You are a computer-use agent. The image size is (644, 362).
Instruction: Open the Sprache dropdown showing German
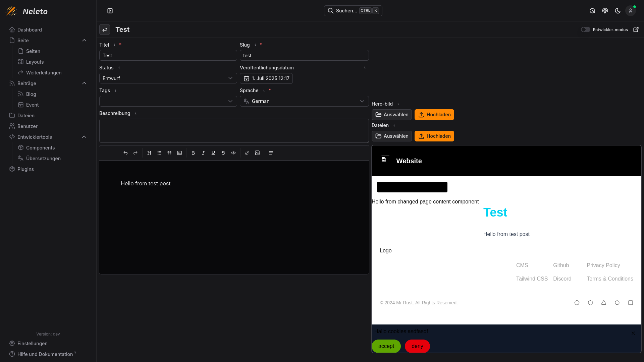click(304, 101)
